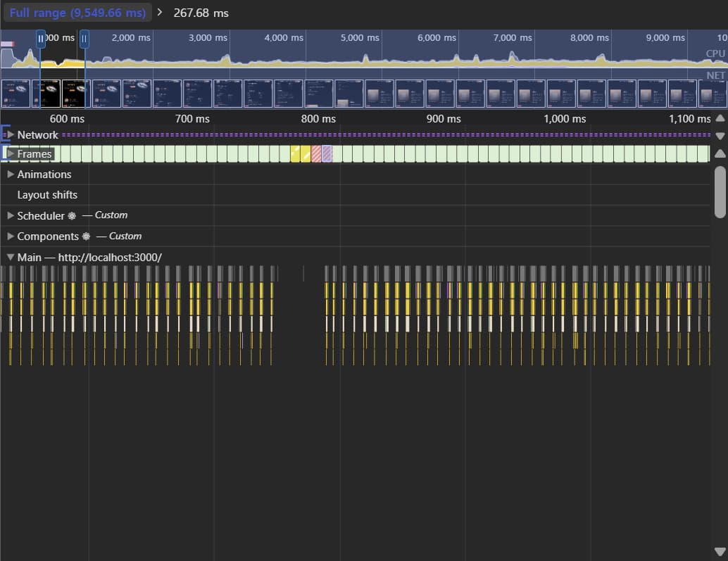Image resolution: width=728 pixels, height=561 pixels.
Task: Expand the Network track
Action: (11, 134)
